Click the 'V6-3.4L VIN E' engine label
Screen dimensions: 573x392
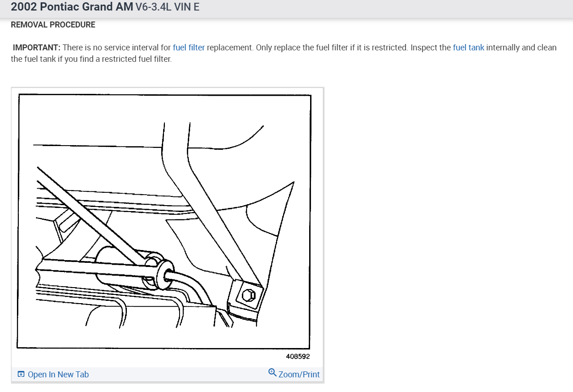[x=168, y=7]
